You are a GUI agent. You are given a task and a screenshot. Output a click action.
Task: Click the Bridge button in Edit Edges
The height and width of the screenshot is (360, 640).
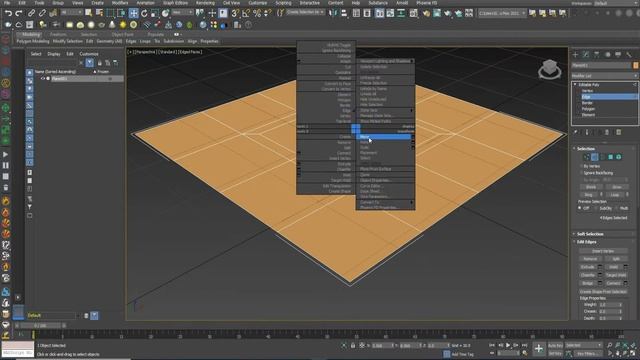[x=587, y=283]
